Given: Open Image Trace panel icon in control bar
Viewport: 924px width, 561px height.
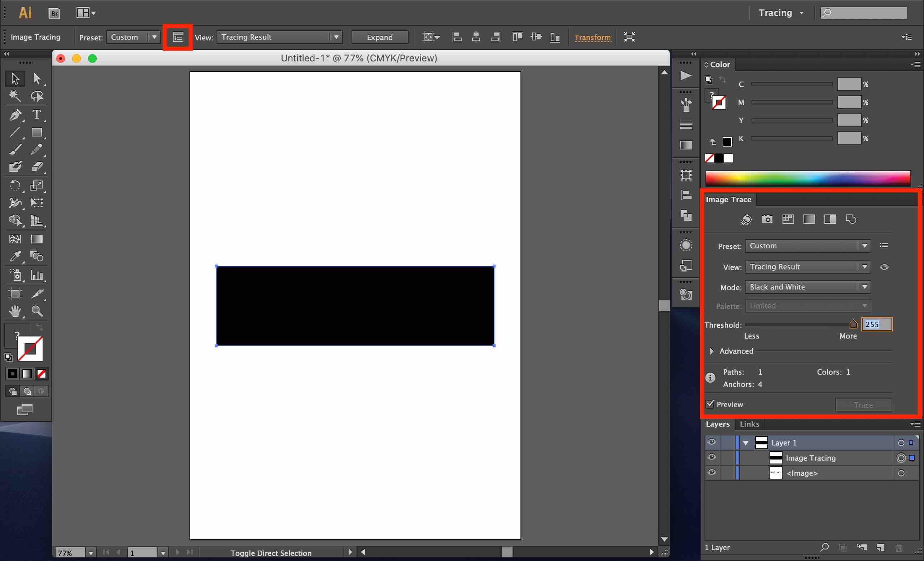Looking at the screenshot, I should 178,37.
